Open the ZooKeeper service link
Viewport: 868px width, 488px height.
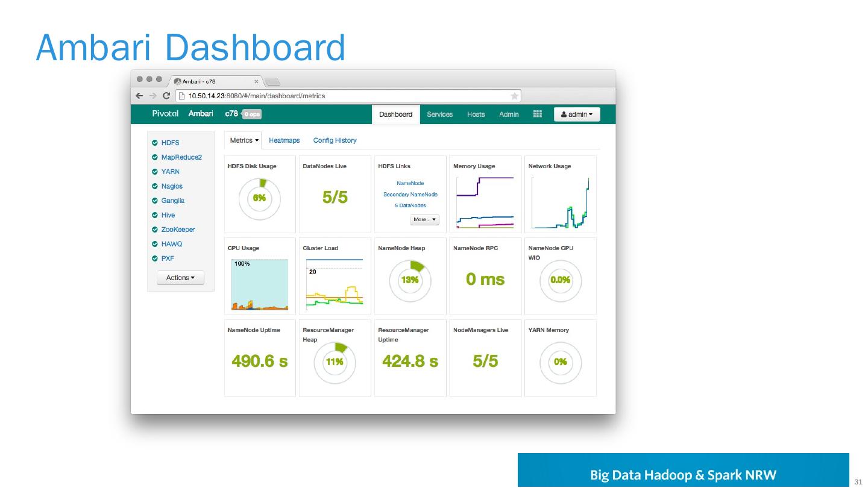pyautogui.click(x=178, y=230)
